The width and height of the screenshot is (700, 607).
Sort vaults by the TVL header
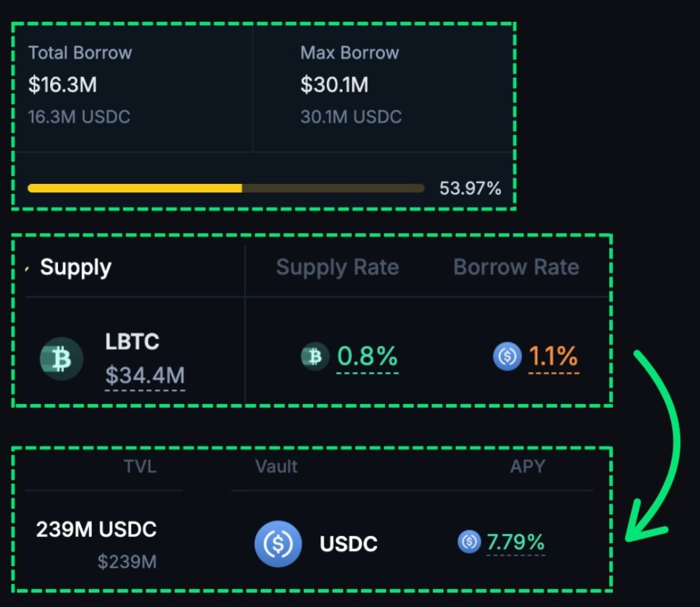(x=140, y=467)
